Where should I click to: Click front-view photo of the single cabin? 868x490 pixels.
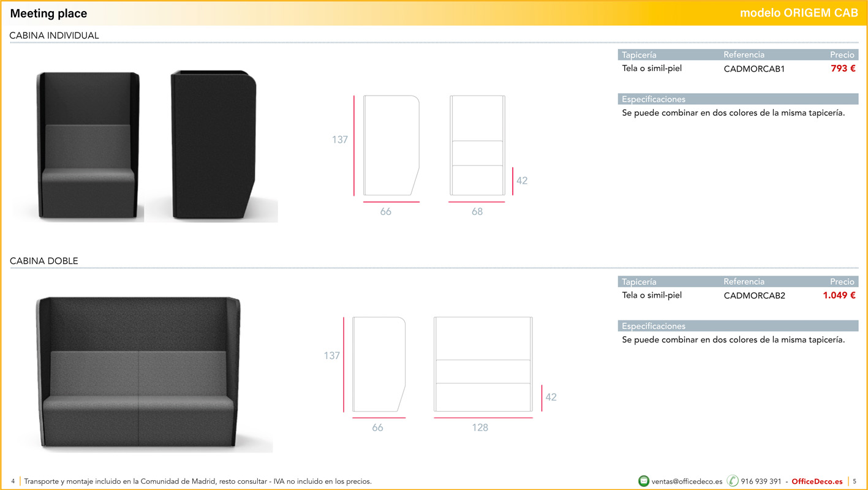88,146
